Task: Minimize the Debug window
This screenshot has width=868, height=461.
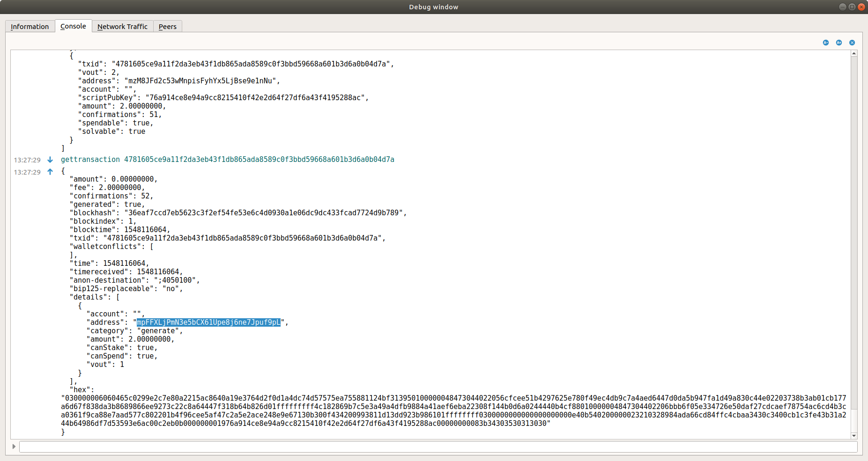Action: pyautogui.click(x=842, y=7)
